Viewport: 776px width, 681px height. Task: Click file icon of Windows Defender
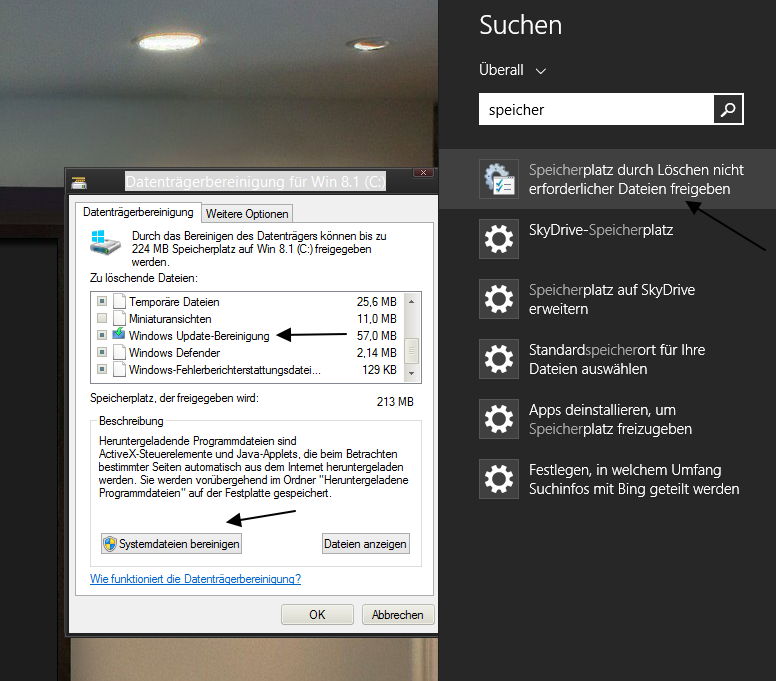coord(119,352)
